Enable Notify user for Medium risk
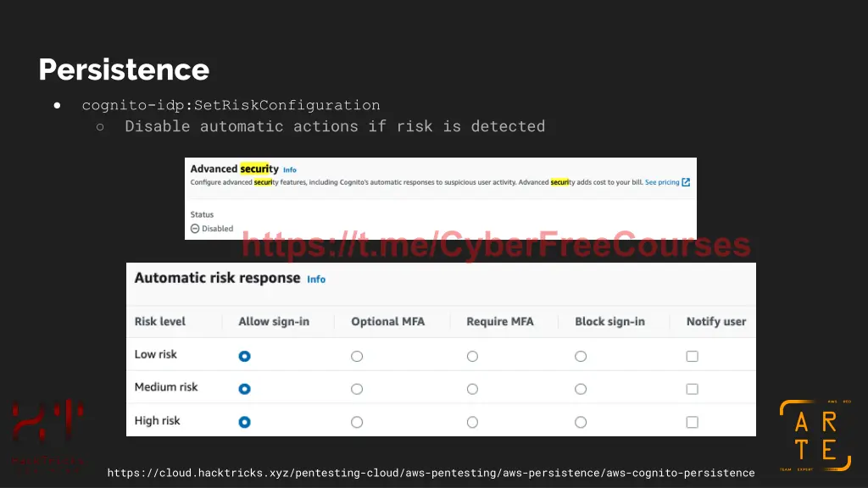The image size is (868, 488). point(692,389)
